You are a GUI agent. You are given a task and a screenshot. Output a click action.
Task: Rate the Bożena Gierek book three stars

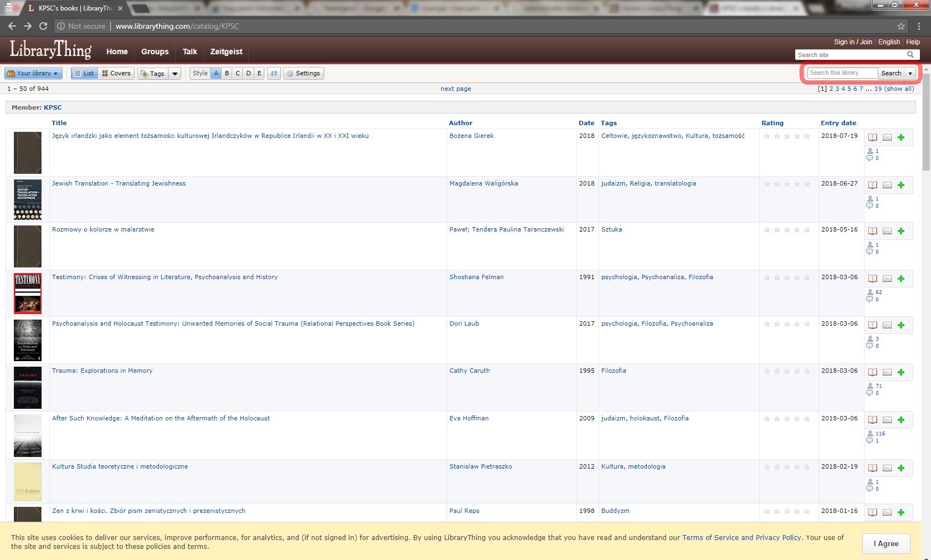787,136
